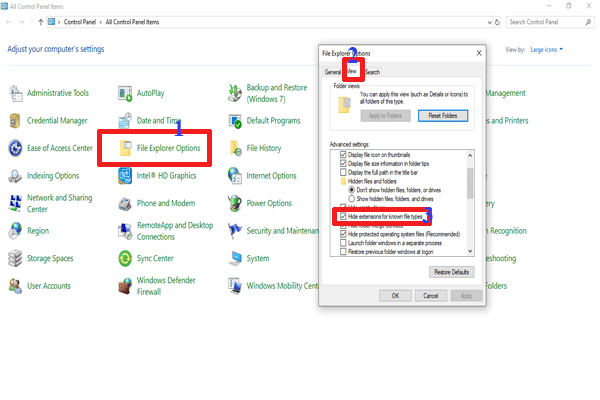Open the RemoteApp and Desktop Connections icon

tap(125, 231)
